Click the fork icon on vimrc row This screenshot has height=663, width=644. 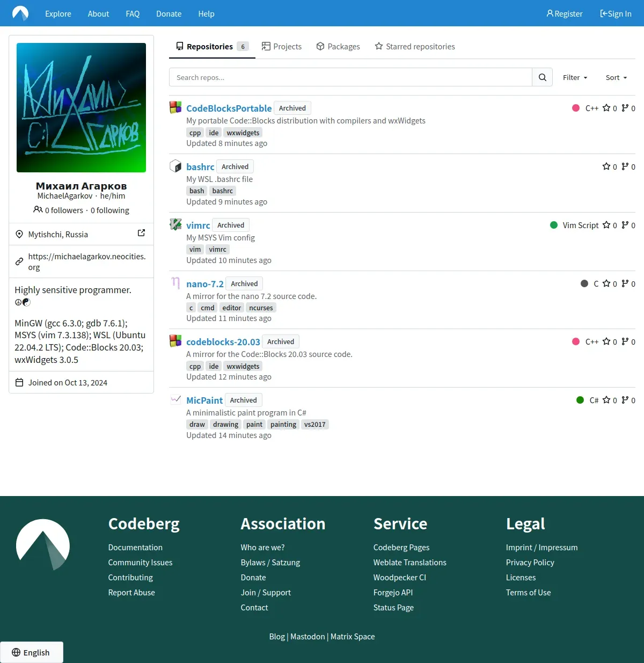625,225
